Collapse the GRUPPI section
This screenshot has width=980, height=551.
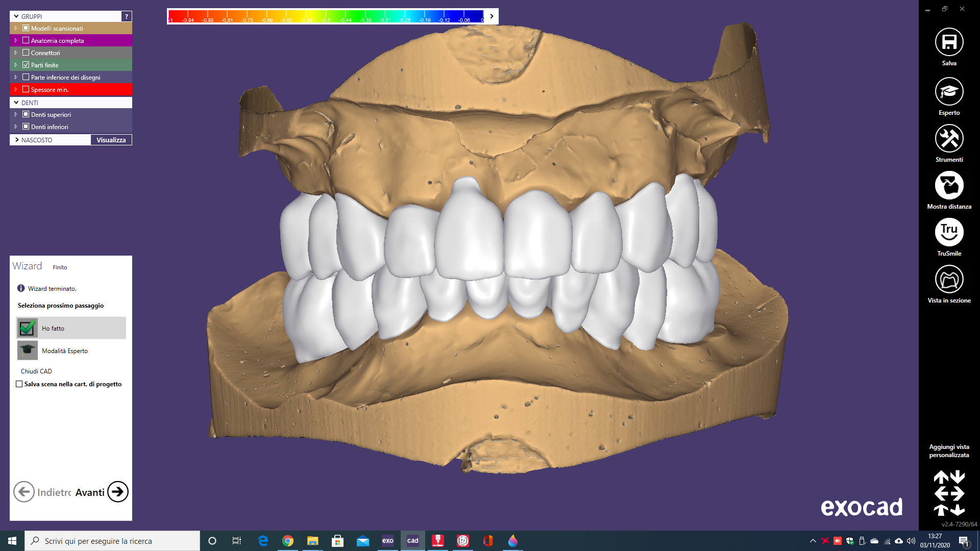(16, 16)
